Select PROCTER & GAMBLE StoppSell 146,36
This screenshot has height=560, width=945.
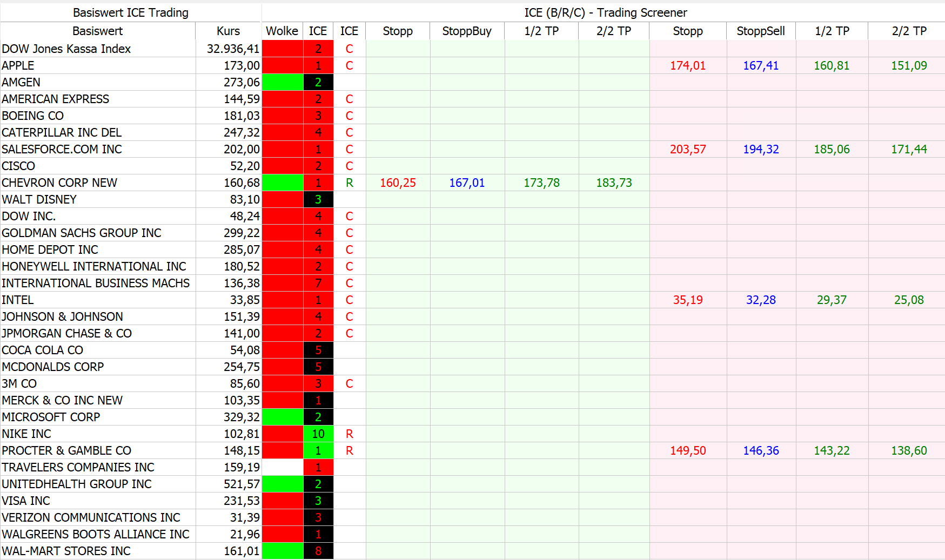coord(761,450)
